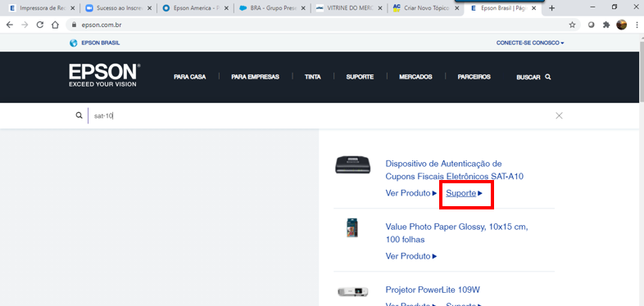Click the browser forward arrow
This screenshot has height=306, width=644.
click(25, 25)
